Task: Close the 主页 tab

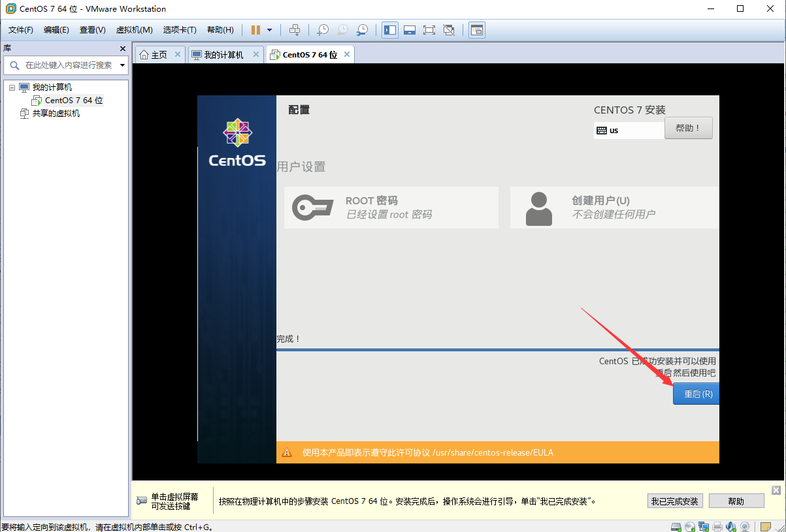Action: click(177, 54)
